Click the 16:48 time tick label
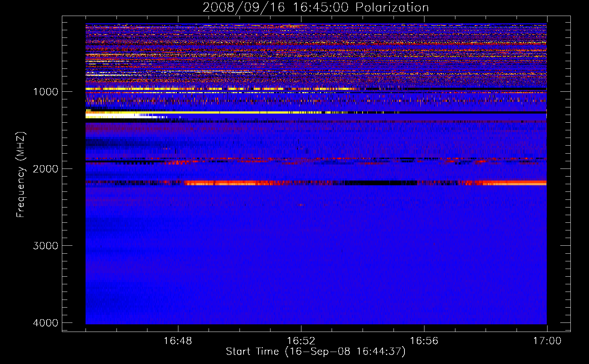Screen dimensions: 589x364 tap(178, 341)
